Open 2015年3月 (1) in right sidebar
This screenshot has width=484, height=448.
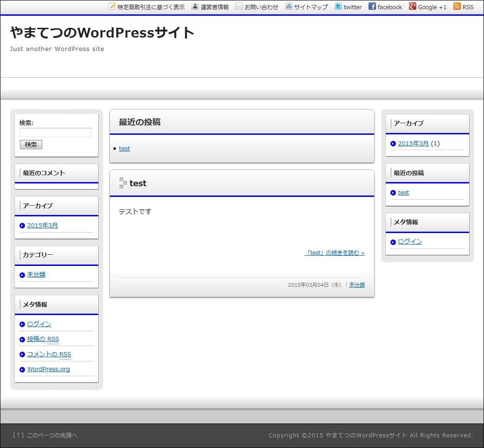pyautogui.click(x=414, y=144)
